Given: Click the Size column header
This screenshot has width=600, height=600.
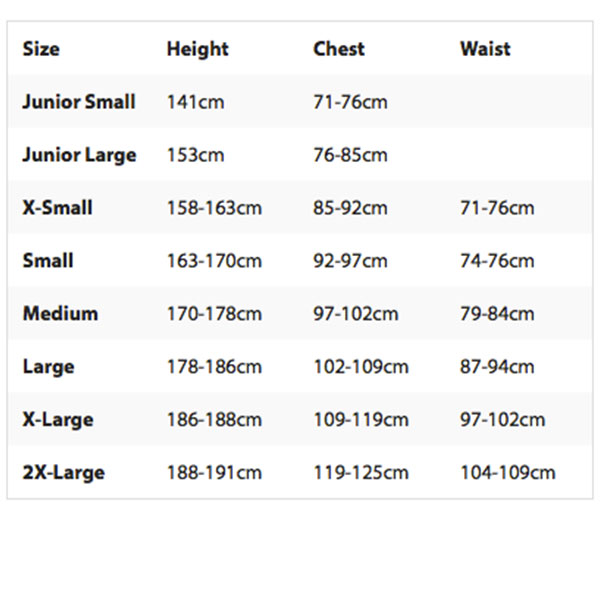Looking at the screenshot, I should [x=41, y=49].
